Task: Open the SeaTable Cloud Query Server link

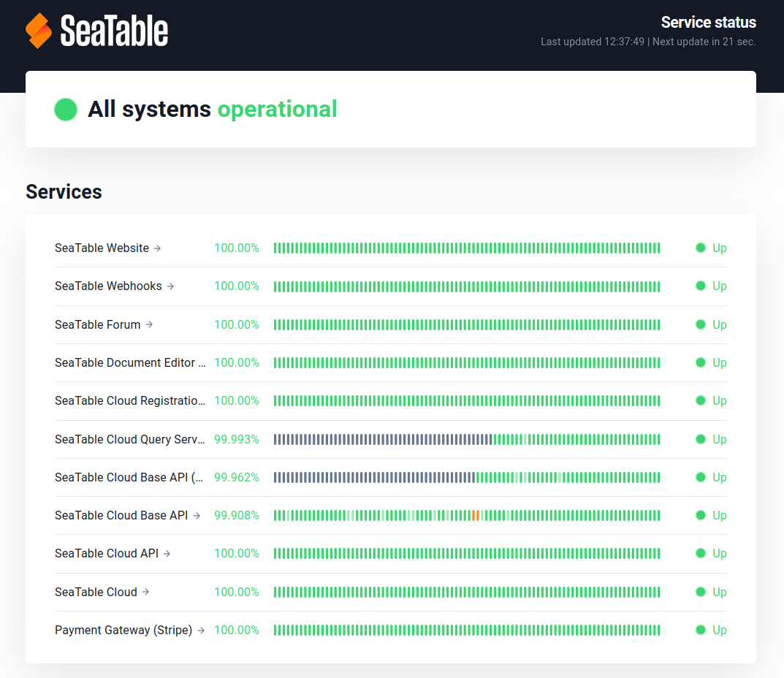Action: click(130, 439)
